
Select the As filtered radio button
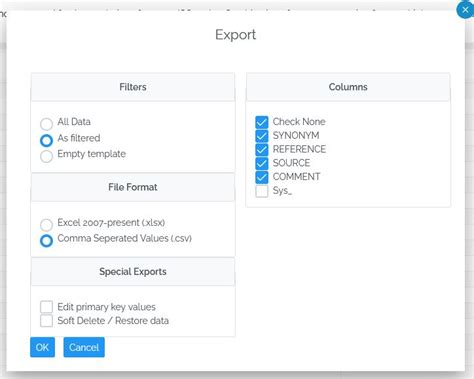click(x=46, y=140)
